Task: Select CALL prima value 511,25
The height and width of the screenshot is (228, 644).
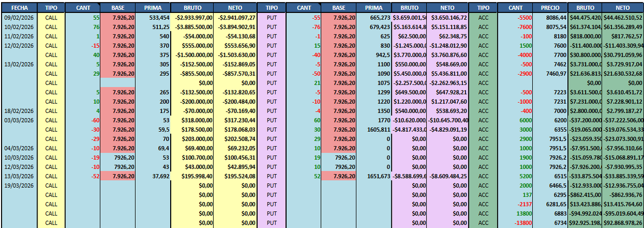Action: click(152, 27)
